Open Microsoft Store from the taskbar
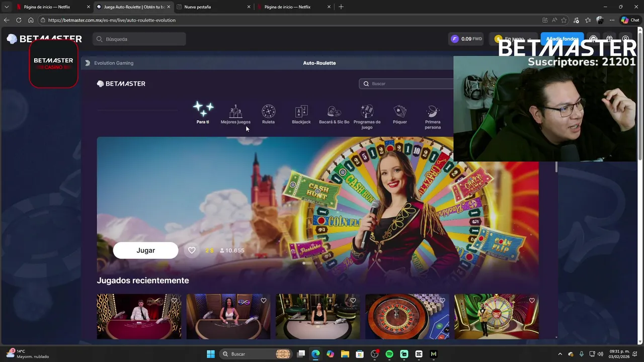This screenshot has width=644, height=362. point(360,354)
